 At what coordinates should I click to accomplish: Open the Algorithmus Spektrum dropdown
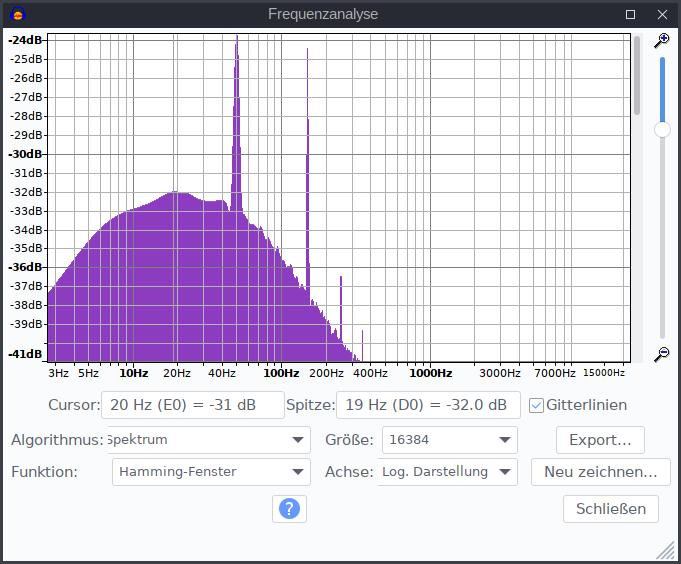click(x=209, y=440)
